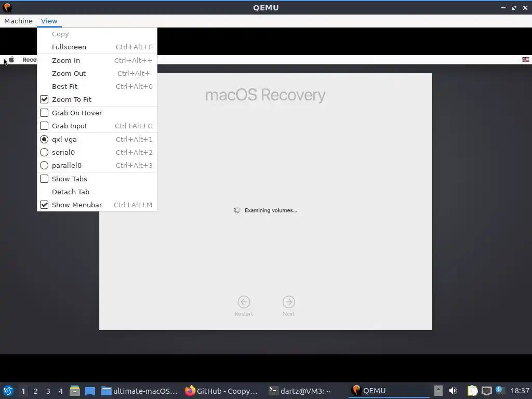Image resolution: width=532 pixels, height=399 pixels.
Task: Switch to ultimate-macOS folder taskbar window
Action: pyautogui.click(x=139, y=391)
